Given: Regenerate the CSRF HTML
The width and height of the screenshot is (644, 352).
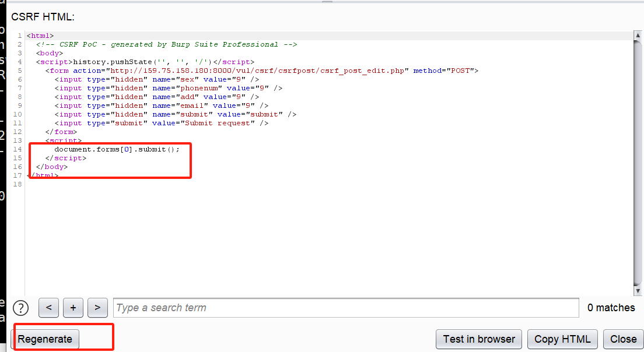Looking at the screenshot, I should 45,339.
